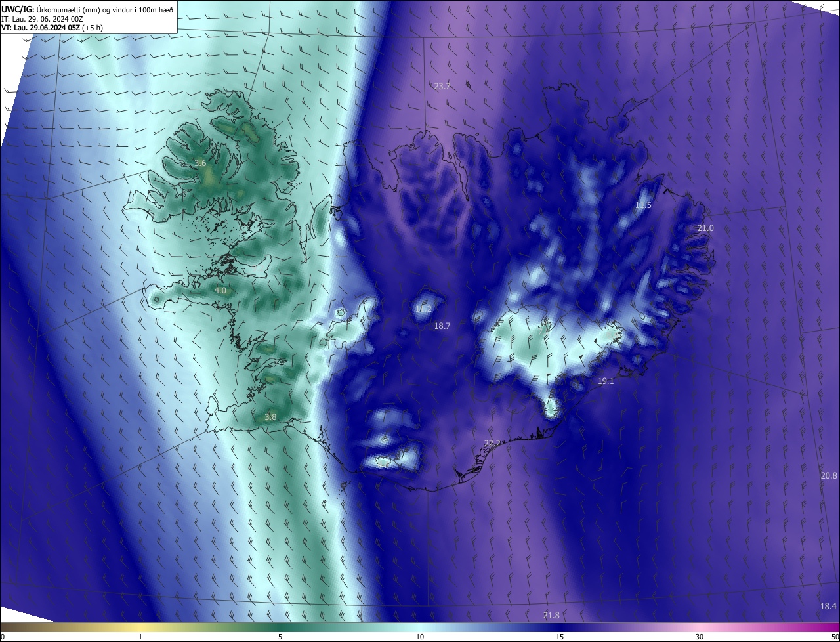The width and height of the screenshot is (840, 642).
Task: Click the 'VT: Lau. 29.06.2024 05Z (+5 h)' line
Action: 52,28
